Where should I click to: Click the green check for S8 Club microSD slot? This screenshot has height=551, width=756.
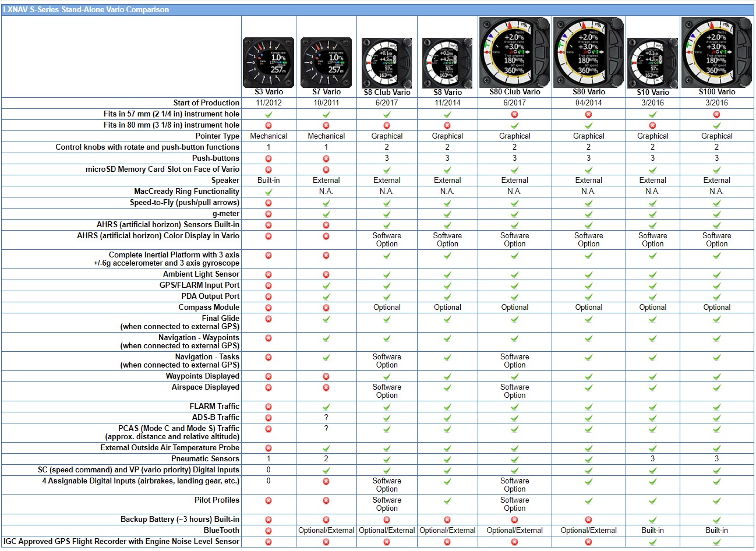[387, 169]
